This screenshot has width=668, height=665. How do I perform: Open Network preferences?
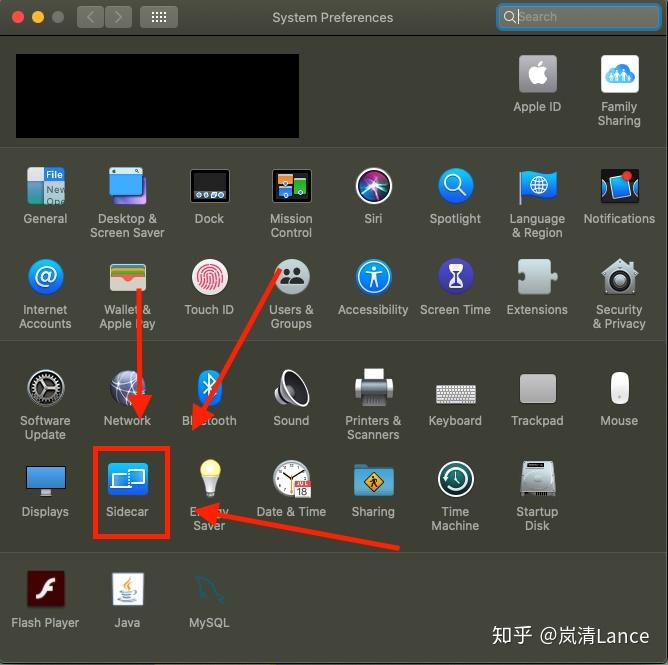click(127, 388)
